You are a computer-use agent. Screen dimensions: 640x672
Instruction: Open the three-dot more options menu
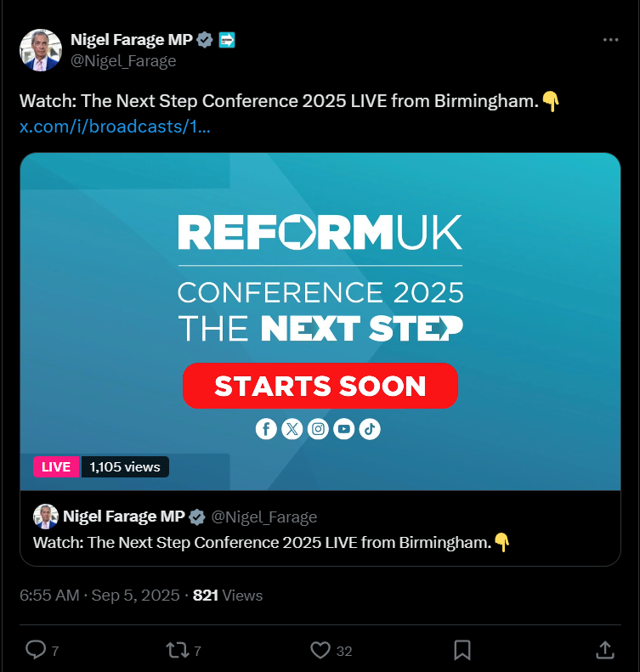coord(610,40)
